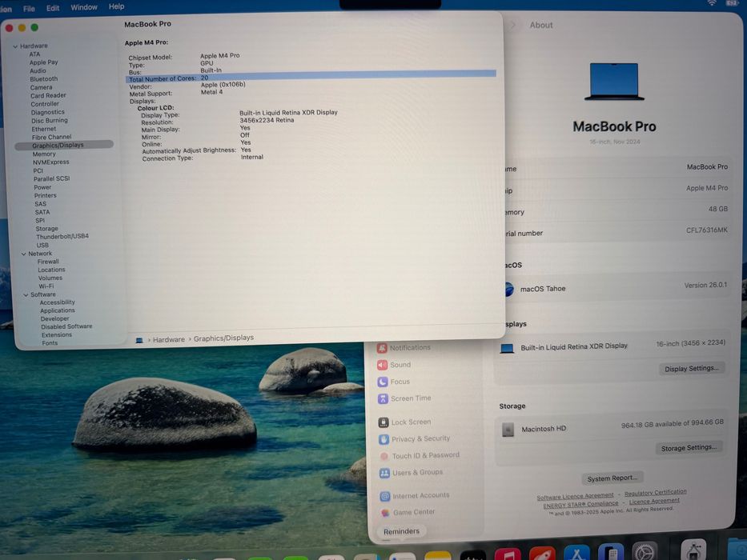747x560 pixels.
Task: Open the Internet Accounts icon
Action: (x=385, y=496)
